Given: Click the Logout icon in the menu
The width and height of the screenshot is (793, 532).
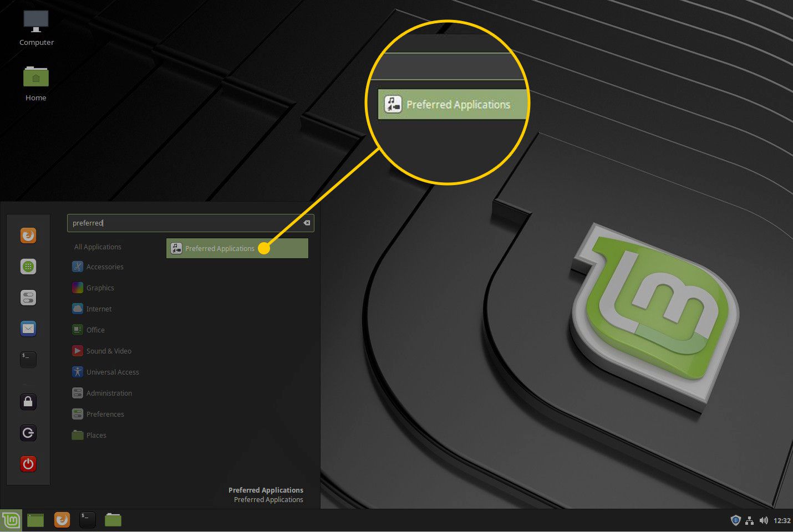Looking at the screenshot, I should (28, 433).
